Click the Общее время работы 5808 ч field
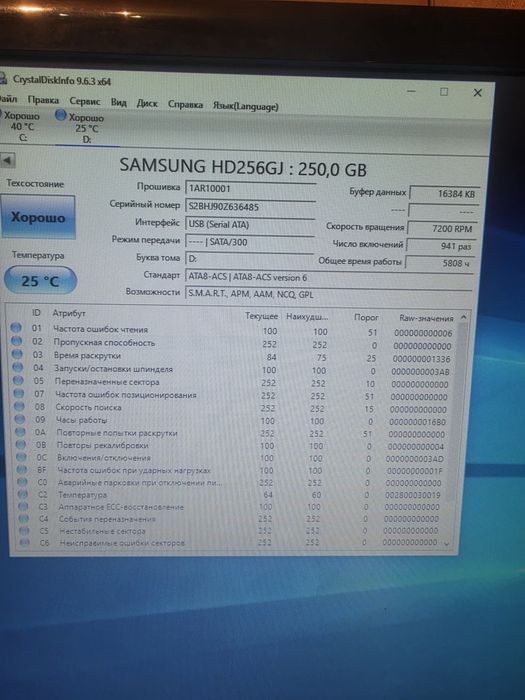Viewport: 525px width, 700px height. tap(439, 263)
